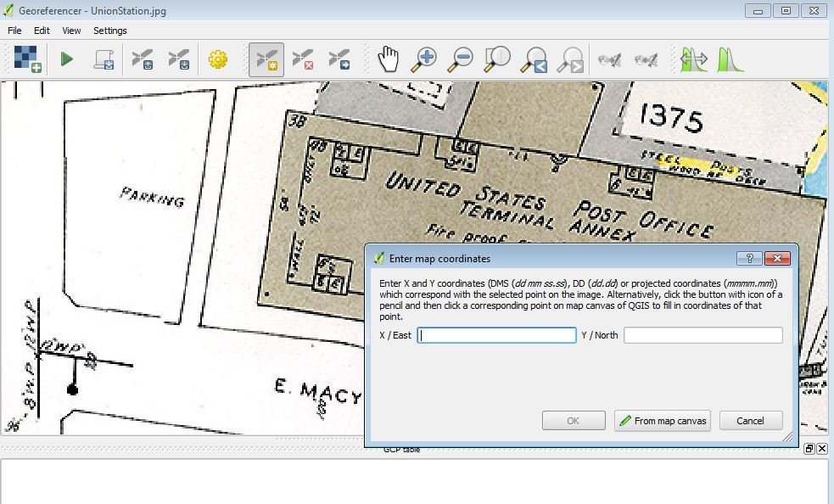Select the Zoom in magnifier
Image resolution: width=834 pixels, height=504 pixels.
(x=424, y=59)
